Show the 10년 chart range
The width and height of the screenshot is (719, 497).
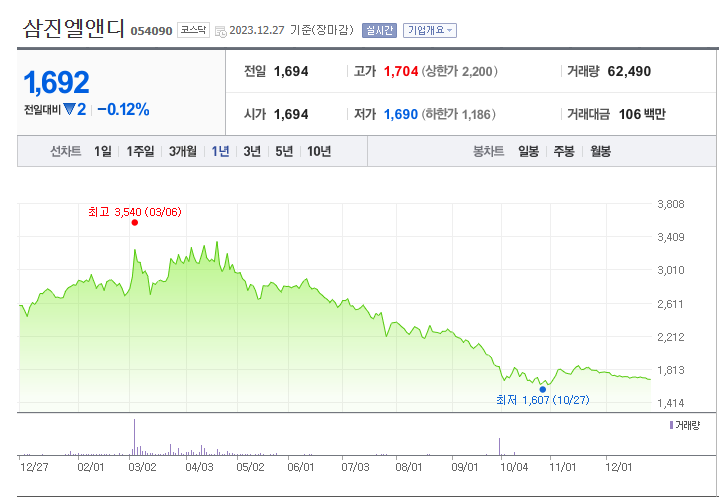tap(319, 151)
